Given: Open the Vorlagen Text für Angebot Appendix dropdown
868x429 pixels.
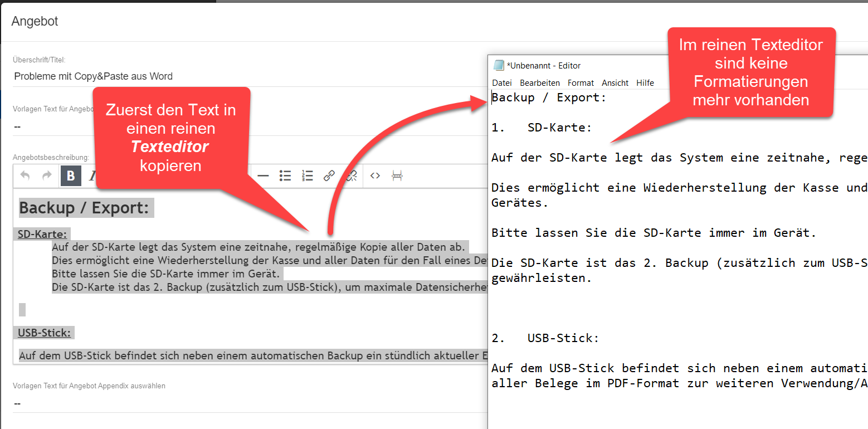Looking at the screenshot, I should (x=250, y=403).
